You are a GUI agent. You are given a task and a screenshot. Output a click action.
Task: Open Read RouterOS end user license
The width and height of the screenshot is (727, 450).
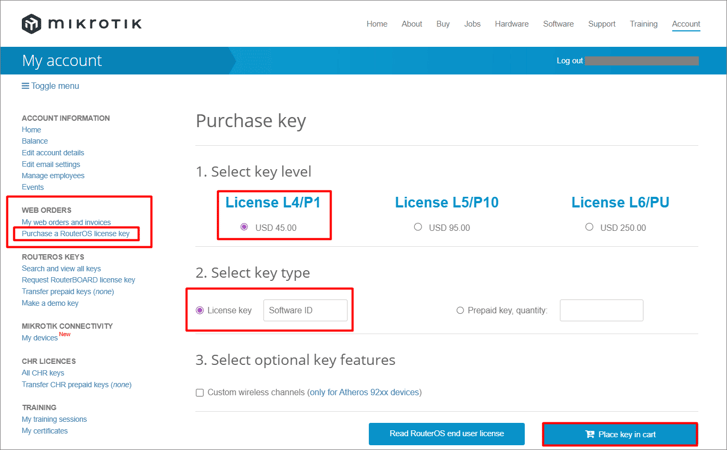pyautogui.click(x=446, y=434)
